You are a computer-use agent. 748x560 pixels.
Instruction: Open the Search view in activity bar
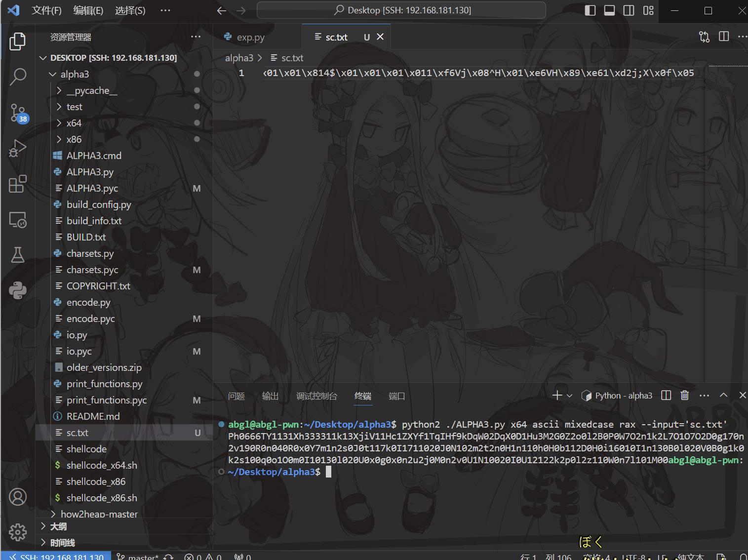pos(18,77)
